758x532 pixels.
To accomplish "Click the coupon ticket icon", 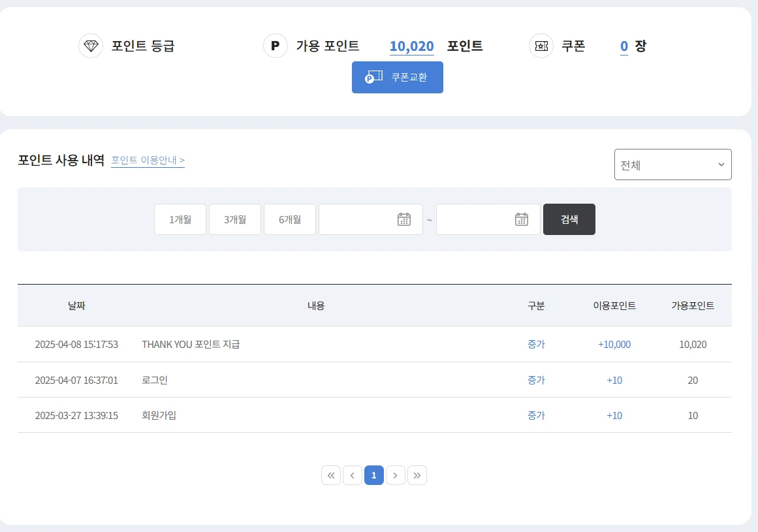I will (541, 46).
